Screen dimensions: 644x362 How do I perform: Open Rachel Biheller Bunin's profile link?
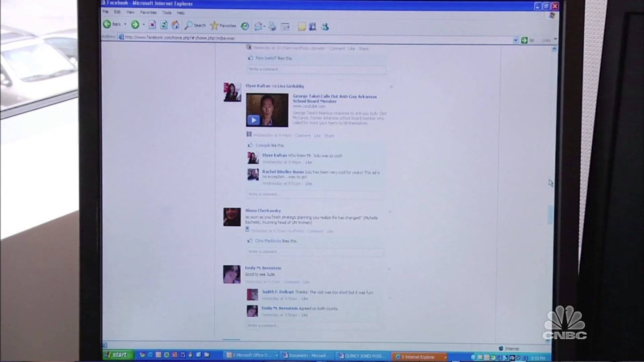pyautogui.click(x=283, y=172)
